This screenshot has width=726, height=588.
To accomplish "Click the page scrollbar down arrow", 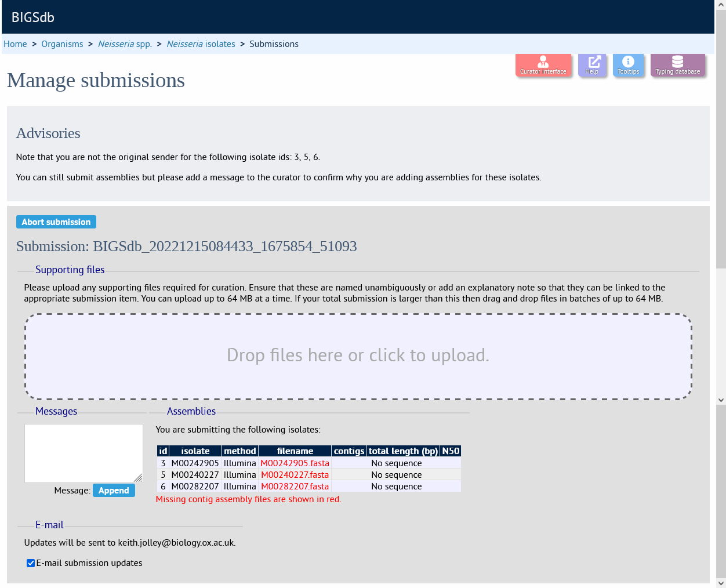I will click(x=721, y=583).
